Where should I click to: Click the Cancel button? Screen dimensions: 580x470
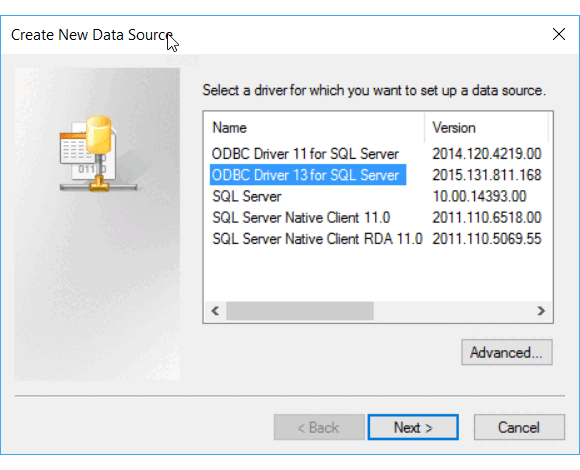[x=519, y=427]
